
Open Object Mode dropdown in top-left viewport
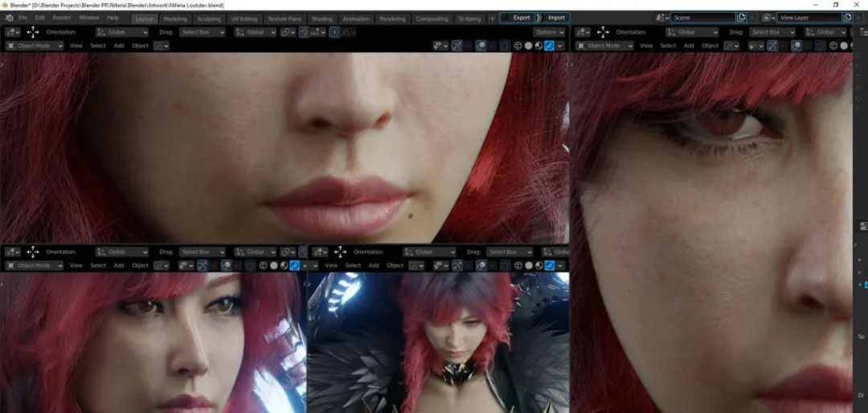click(35, 45)
